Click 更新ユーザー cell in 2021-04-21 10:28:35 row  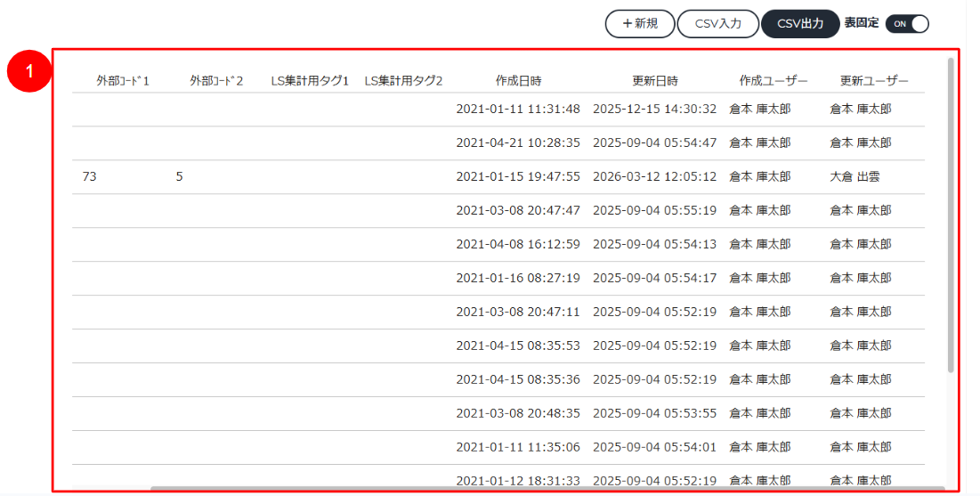861,142
